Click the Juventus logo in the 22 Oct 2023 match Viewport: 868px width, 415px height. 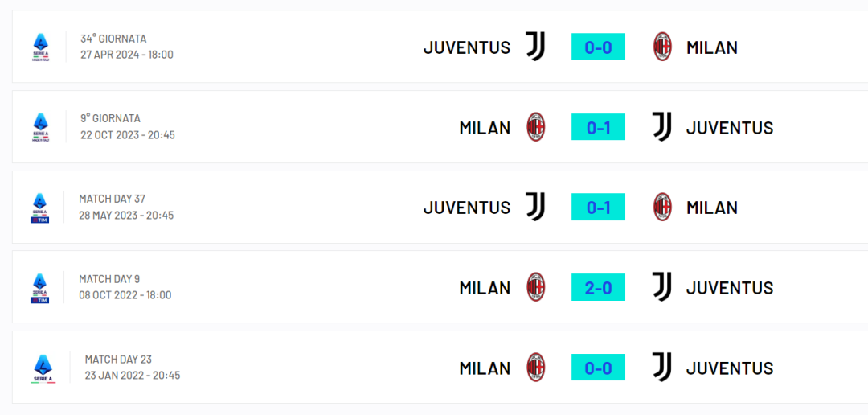pos(662,127)
